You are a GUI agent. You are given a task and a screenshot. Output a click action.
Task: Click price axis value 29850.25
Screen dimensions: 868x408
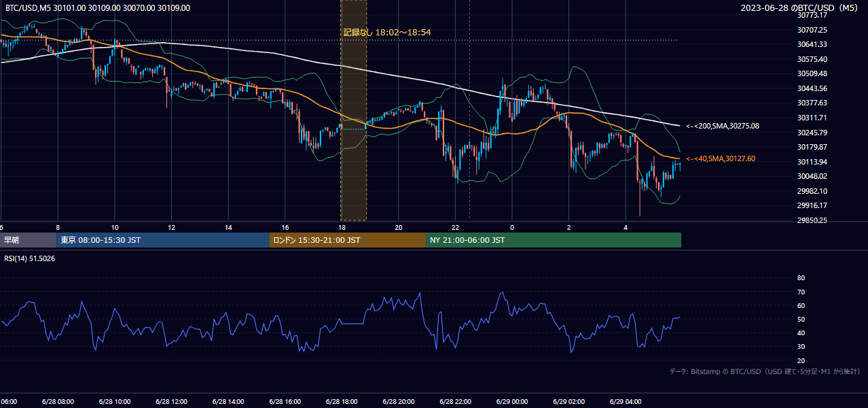click(812, 220)
